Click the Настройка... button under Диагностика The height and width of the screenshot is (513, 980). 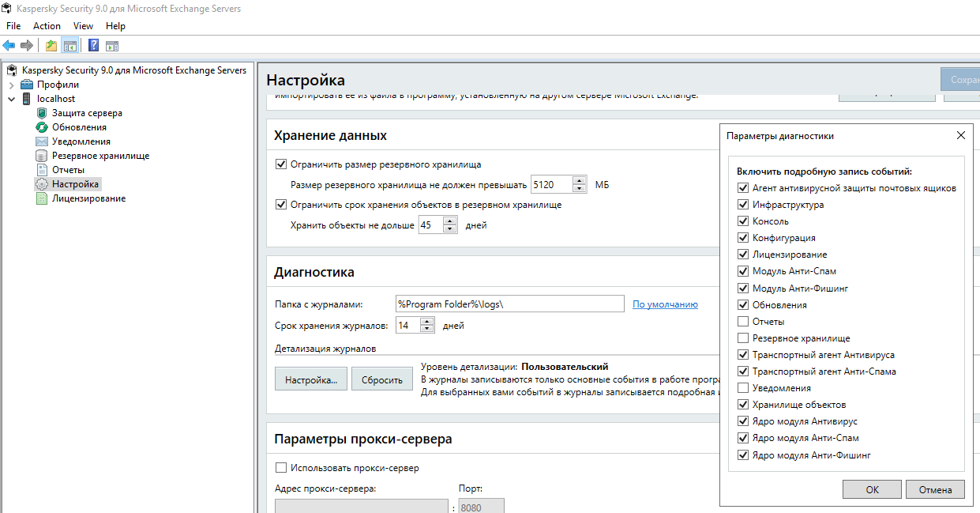311,379
